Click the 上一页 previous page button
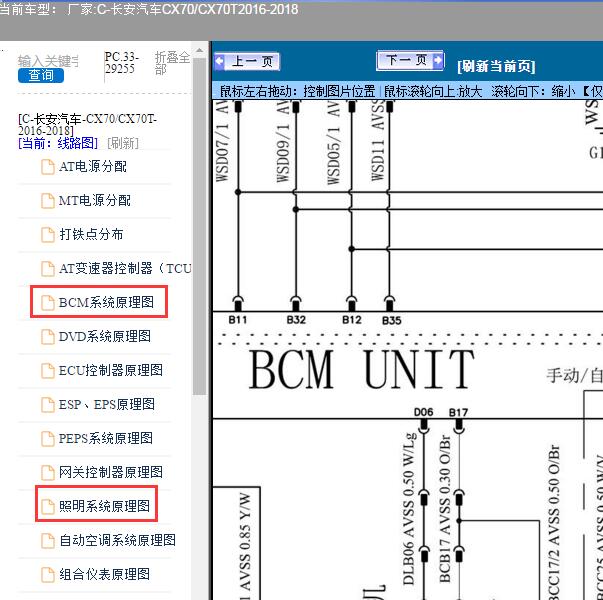 pos(247,61)
